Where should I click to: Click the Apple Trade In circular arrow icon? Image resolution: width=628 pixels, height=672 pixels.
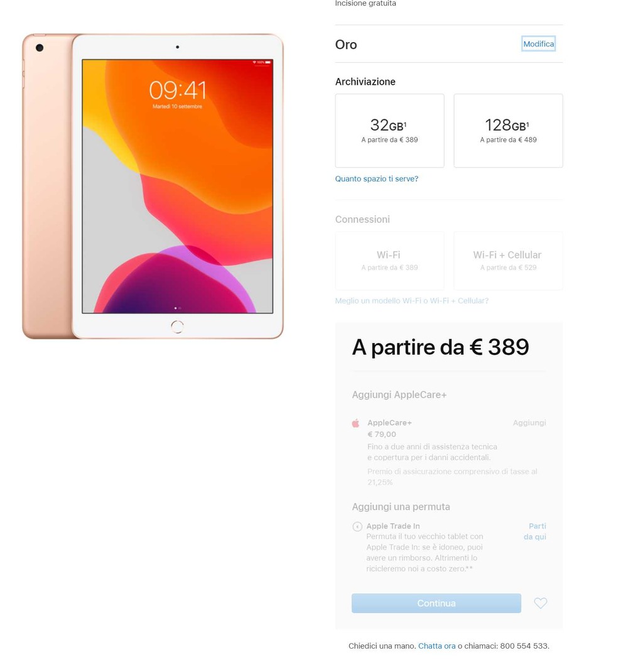[x=357, y=526]
